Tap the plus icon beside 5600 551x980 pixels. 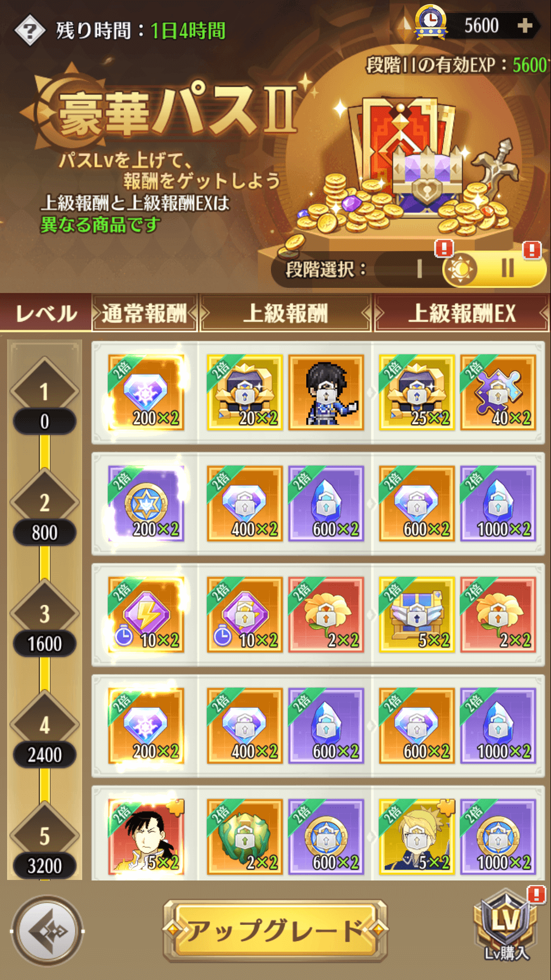[525, 26]
